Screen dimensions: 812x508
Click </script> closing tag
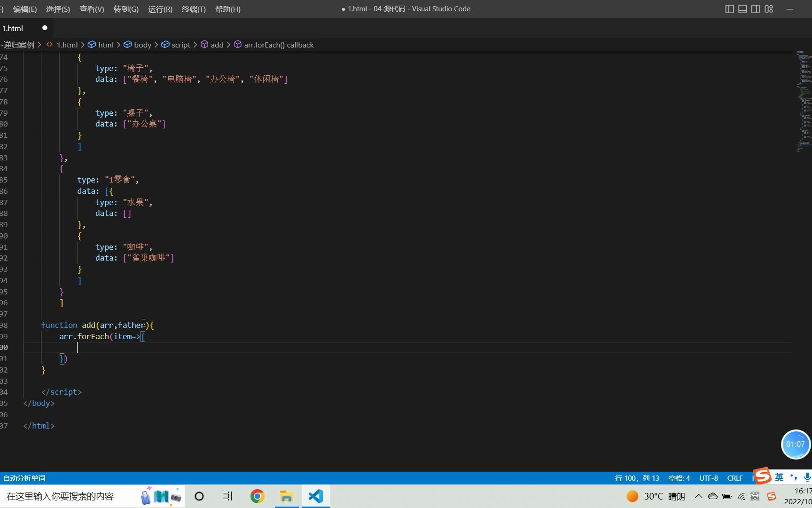coord(62,392)
